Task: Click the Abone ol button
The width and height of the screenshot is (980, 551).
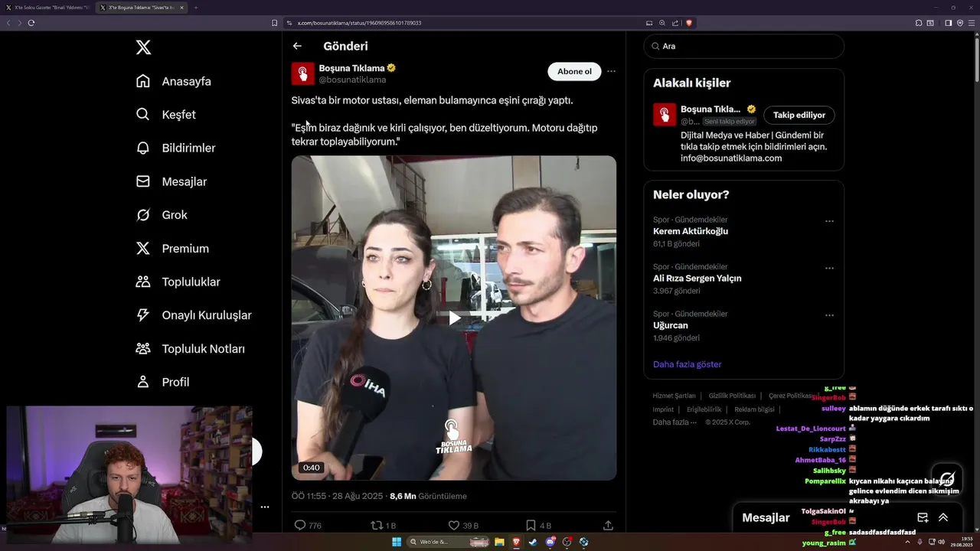Action: [x=574, y=71]
